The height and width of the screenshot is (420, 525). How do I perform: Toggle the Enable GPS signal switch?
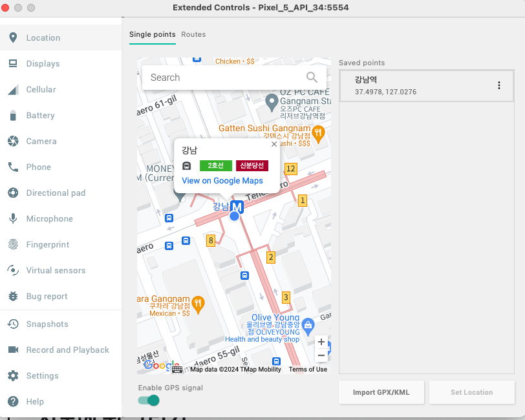pos(149,400)
